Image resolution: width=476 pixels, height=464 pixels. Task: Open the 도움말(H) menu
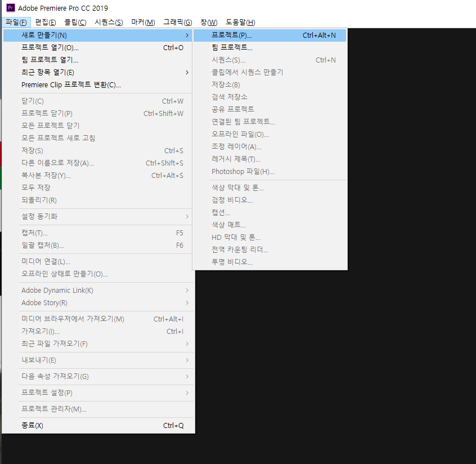pyautogui.click(x=240, y=22)
